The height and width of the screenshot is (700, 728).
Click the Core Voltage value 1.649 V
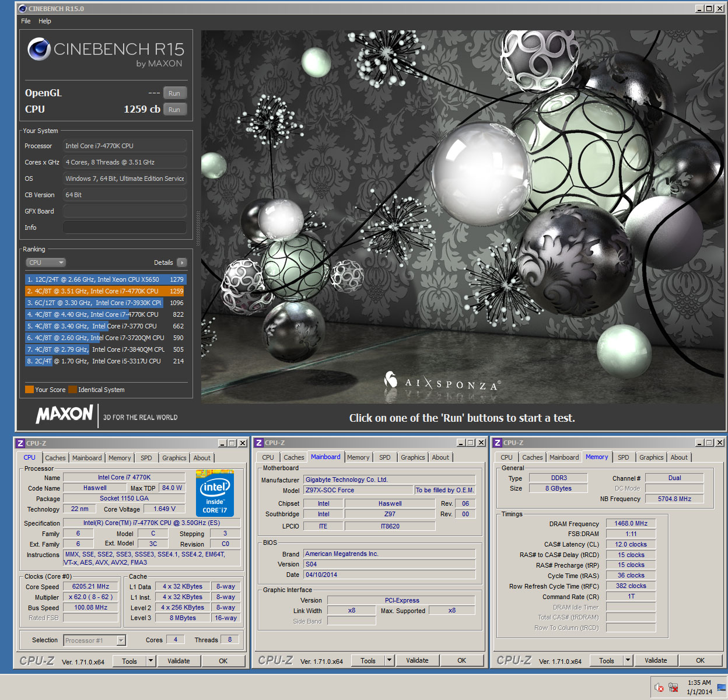pos(164,509)
